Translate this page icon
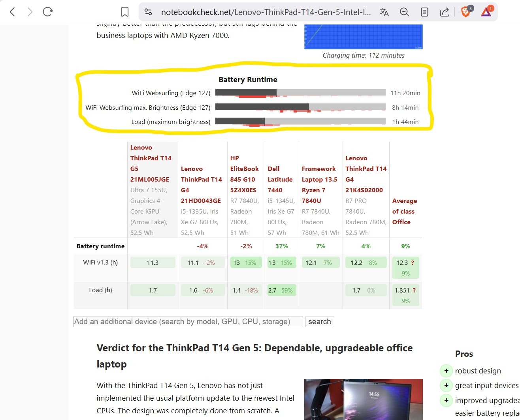This screenshot has height=420, width=520. [384, 12]
